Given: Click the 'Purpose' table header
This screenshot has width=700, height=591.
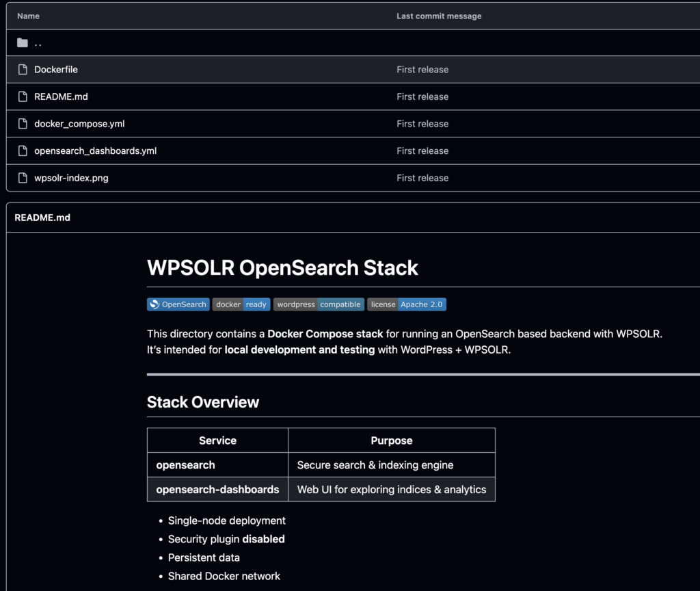Looking at the screenshot, I should coord(392,441).
